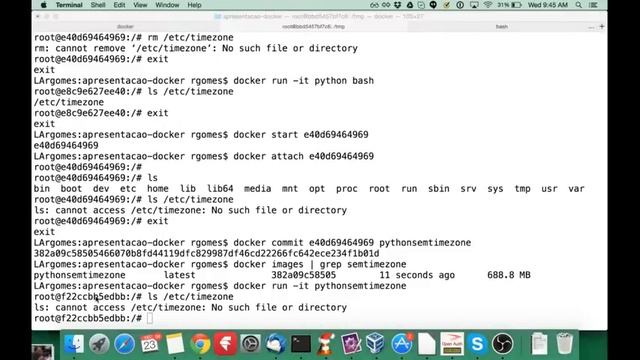Image resolution: width=640 pixels, height=360 pixels.
Task: Open the Terminal application menu
Action: click(69, 5)
